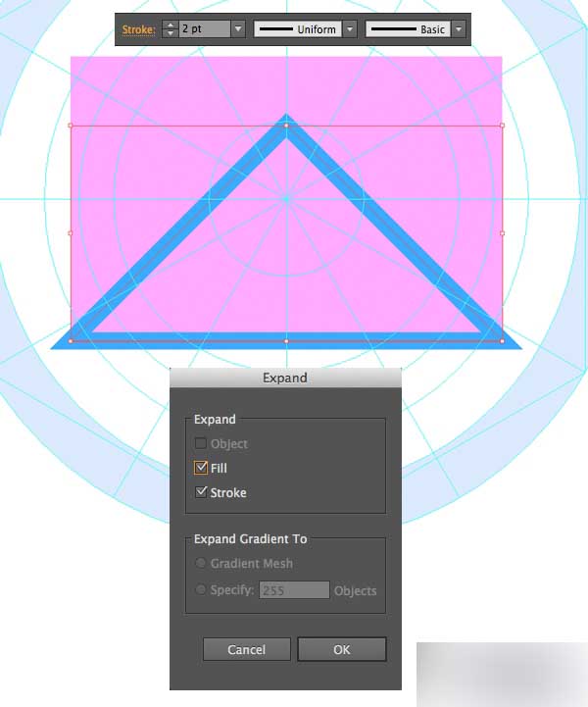
Task: Click the orange Stroke label link
Action: pos(139,29)
